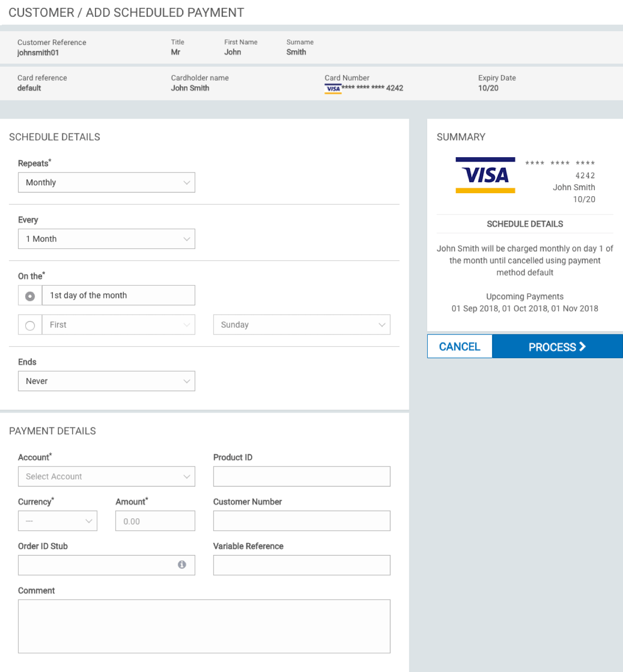The width and height of the screenshot is (623, 672).
Task: Click the Product ID input field
Action: [x=302, y=476]
